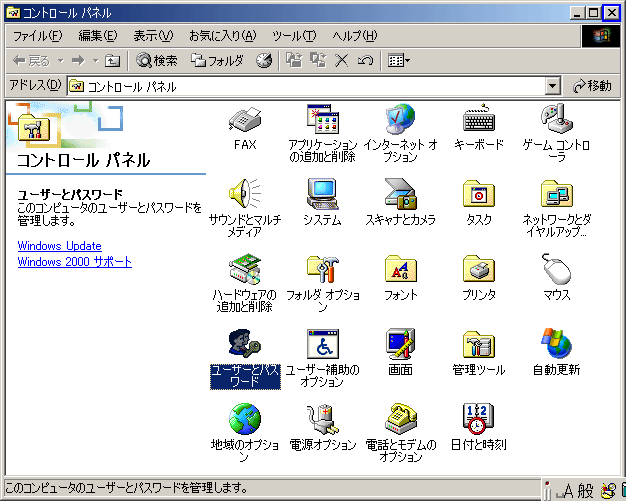Open インターネット オプション icon

coord(400,119)
